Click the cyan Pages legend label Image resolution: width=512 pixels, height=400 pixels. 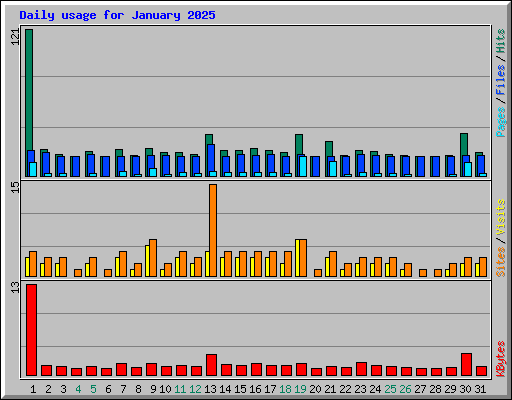501,122
